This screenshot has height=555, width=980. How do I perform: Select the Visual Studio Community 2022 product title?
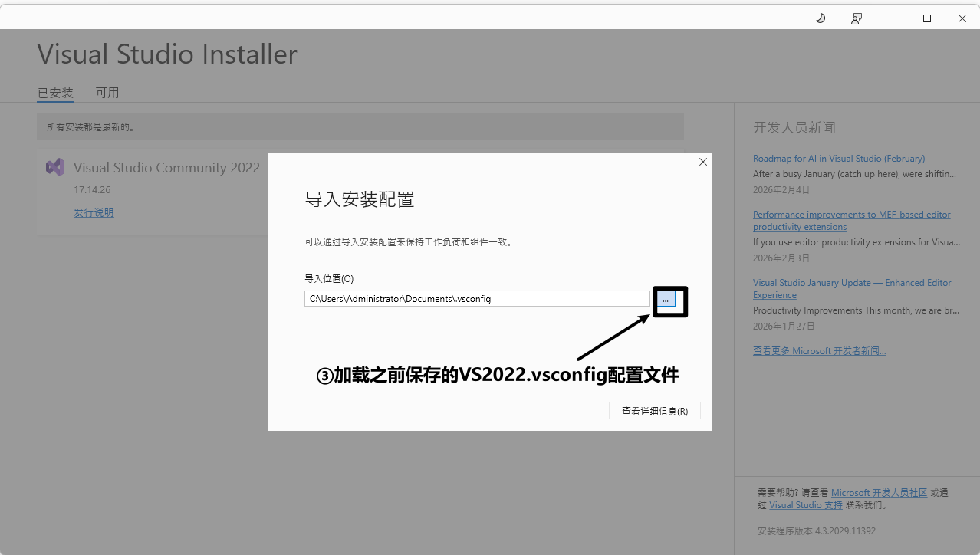(x=166, y=168)
